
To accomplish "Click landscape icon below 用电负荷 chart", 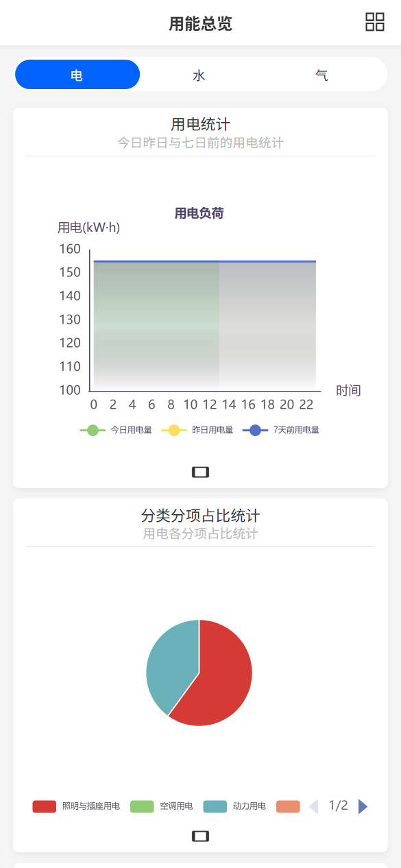I will tap(200, 472).
